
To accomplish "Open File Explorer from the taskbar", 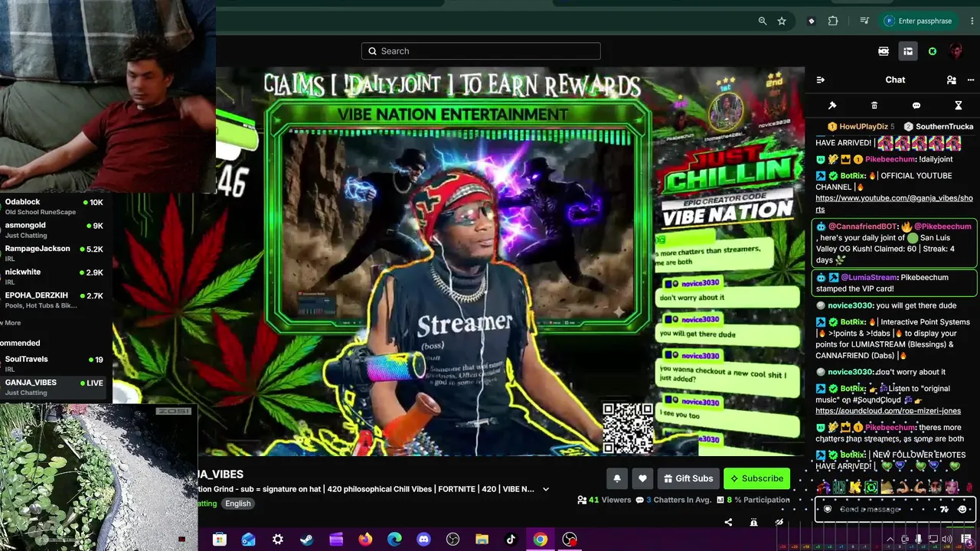I will click(x=482, y=540).
